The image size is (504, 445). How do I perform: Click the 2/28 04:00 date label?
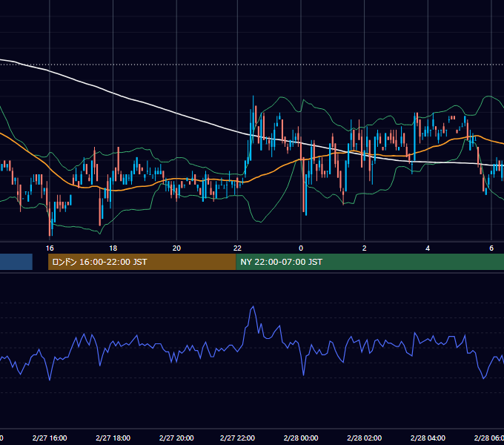point(428,438)
